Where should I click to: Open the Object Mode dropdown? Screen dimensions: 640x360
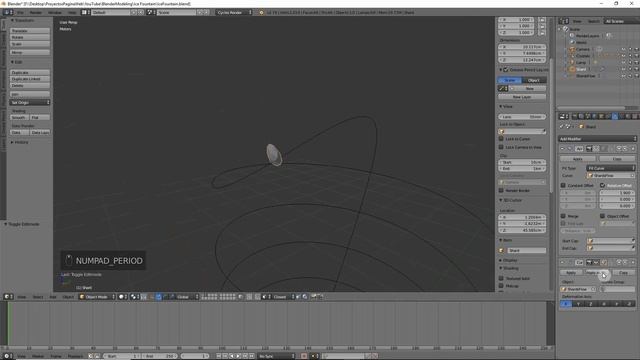[x=97, y=297]
